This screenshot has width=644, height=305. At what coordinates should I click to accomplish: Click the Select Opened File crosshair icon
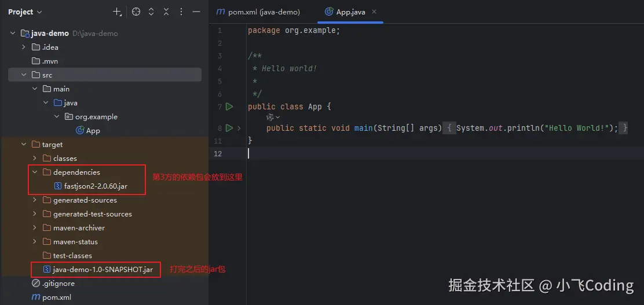pyautogui.click(x=136, y=12)
